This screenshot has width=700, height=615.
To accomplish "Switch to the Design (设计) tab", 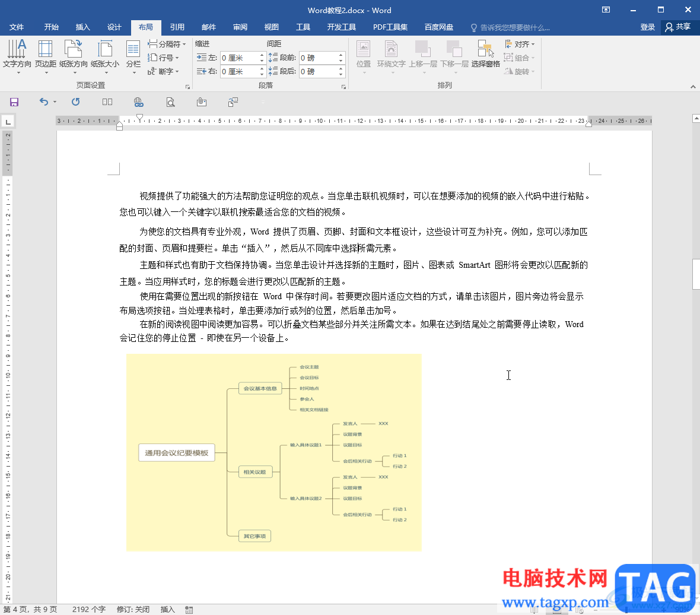I will 114,27.
